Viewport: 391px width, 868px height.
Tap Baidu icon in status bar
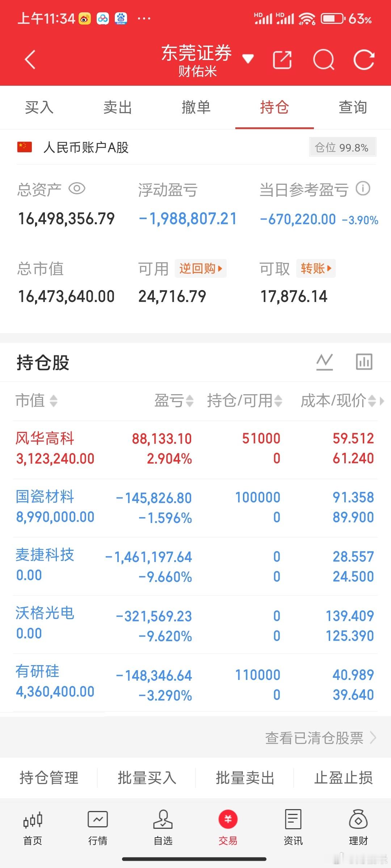pyautogui.click(x=121, y=18)
